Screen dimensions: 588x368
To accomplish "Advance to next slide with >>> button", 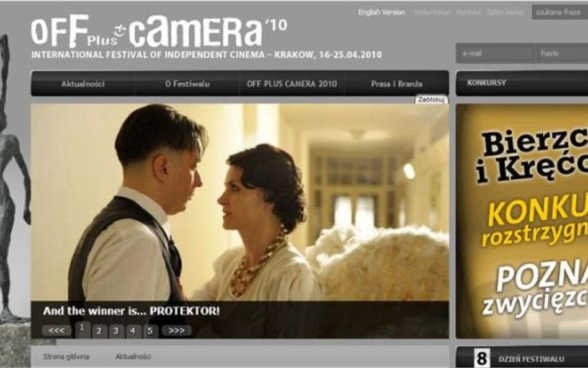I will coord(177,331).
